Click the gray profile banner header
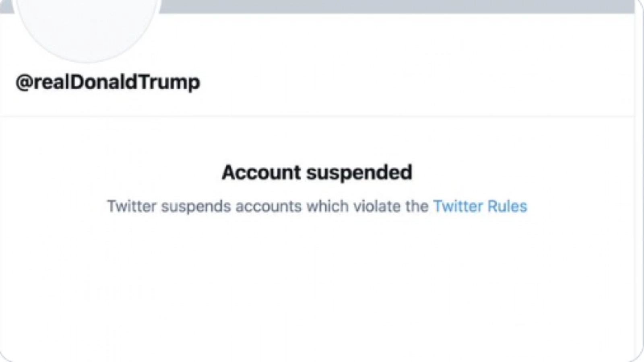This screenshot has height=362, width=644. (x=394, y=6)
